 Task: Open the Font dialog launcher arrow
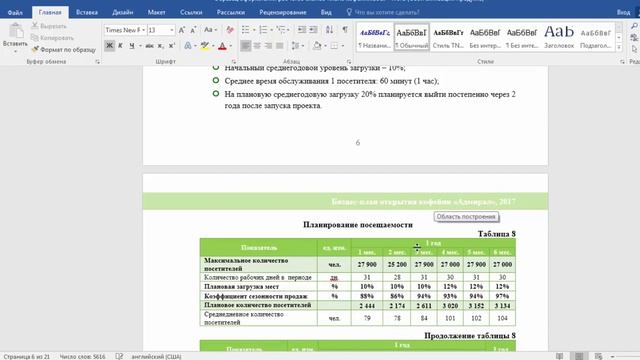click(234, 62)
